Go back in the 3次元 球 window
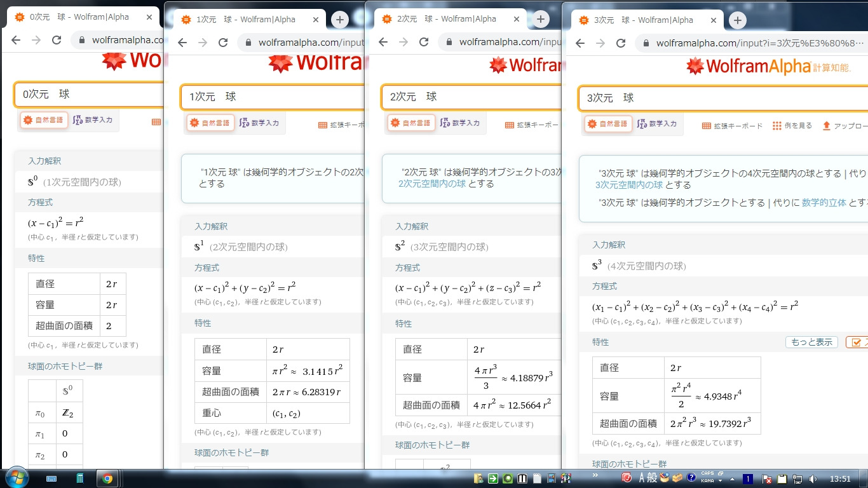Screen dimensions: 868x488 click(580, 43)
